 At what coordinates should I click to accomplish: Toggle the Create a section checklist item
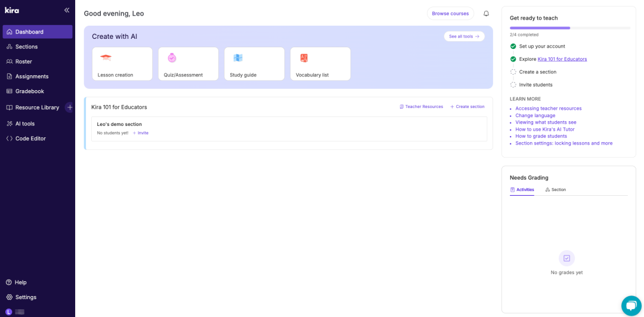pyautogui.click(x=513, y=72)
